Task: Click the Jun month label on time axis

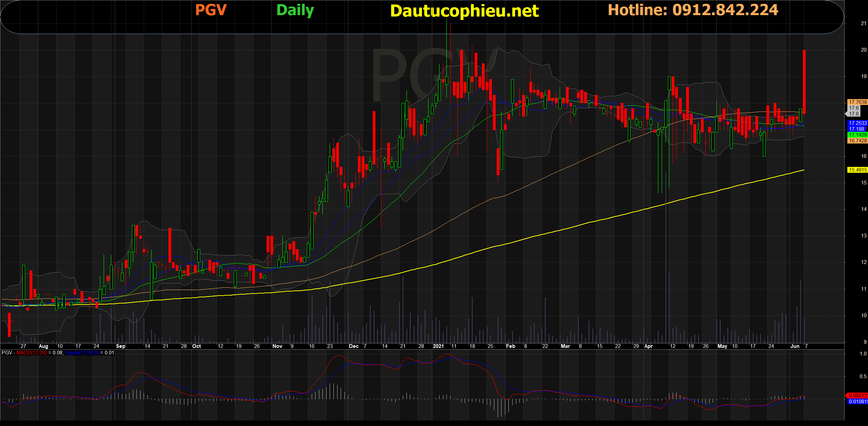Action: click(795, 346)
